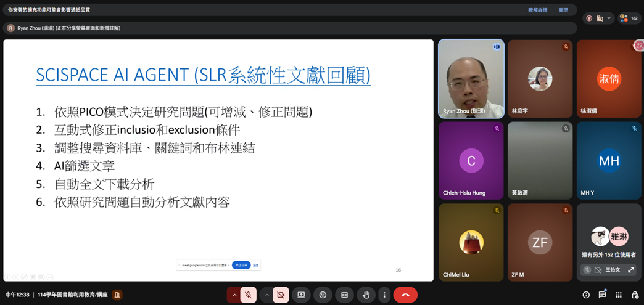Turn on closed captions
The height and width of the screenshot is (305, 644).
[x=344, y=295]
